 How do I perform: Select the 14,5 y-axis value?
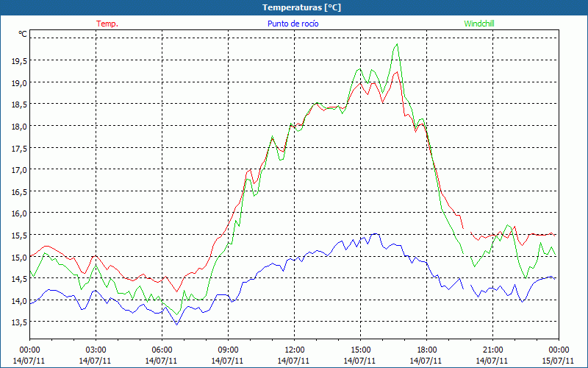pyautogui.click(x=19, y=279)
